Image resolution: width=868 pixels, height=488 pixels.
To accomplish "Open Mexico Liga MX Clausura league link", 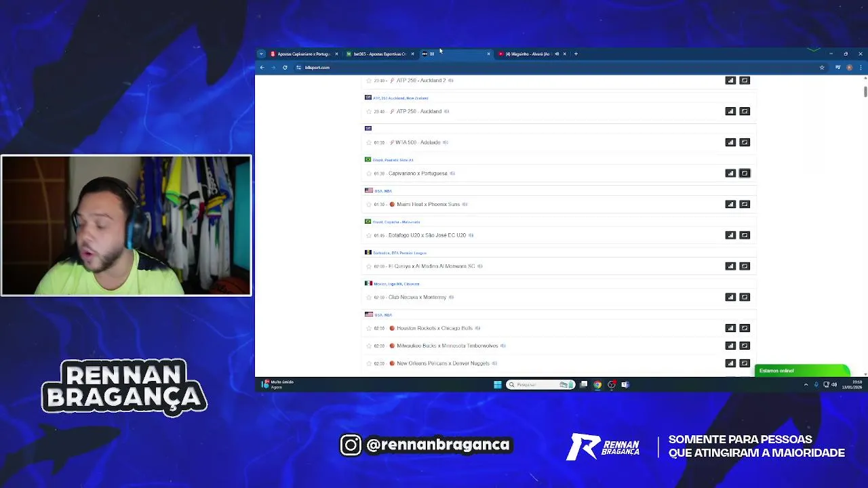I will point(397,284).
